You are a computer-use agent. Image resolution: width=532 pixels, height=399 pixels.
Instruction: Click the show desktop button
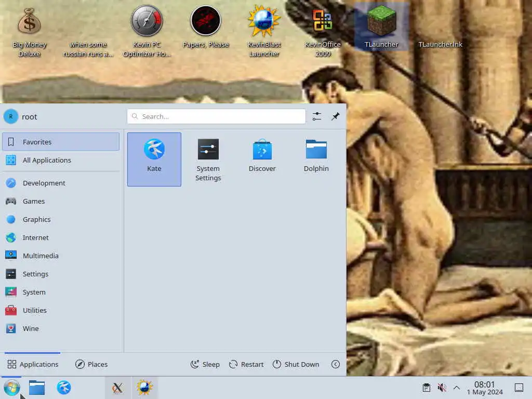coord(519,388)
